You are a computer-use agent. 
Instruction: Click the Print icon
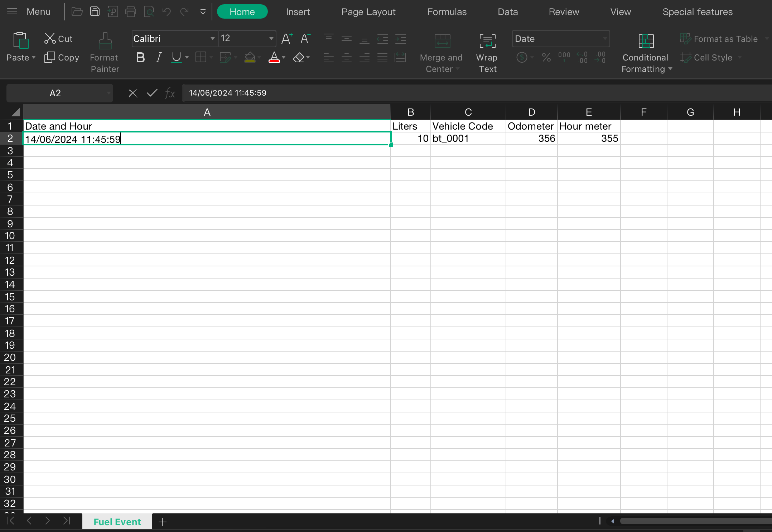click(x=131, y=12)
